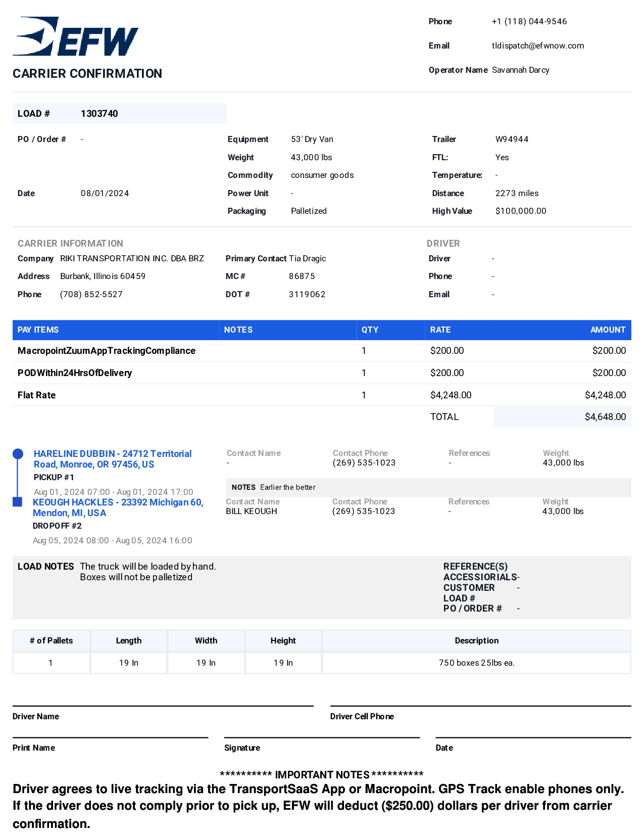Click Flat Rate amount $4,248.00

pos(605,395)
